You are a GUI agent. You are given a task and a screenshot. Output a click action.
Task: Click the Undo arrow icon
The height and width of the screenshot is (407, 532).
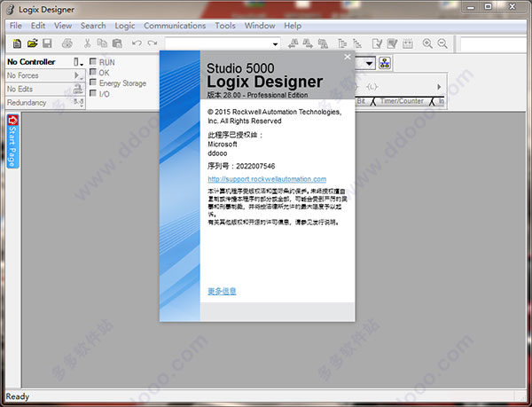(x=137, y=43)
